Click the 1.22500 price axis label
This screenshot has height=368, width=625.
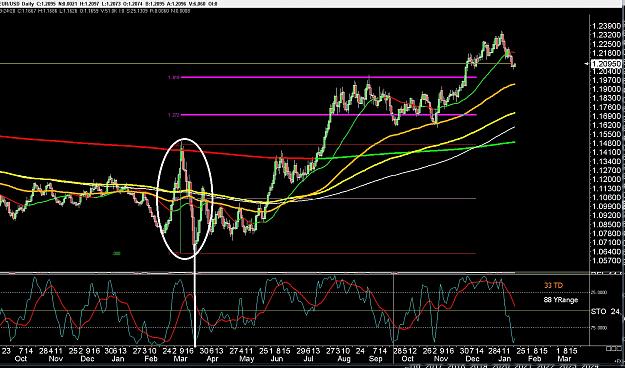(x=607, y=44)
